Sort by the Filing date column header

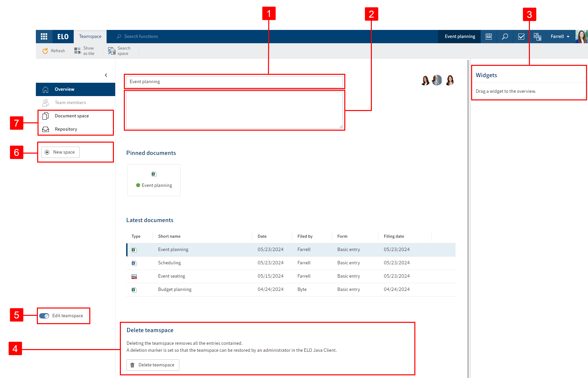(394, 236)
